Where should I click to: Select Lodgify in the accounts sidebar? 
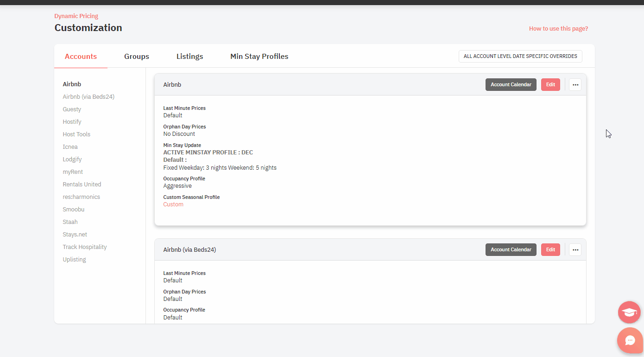coord(72,159)
